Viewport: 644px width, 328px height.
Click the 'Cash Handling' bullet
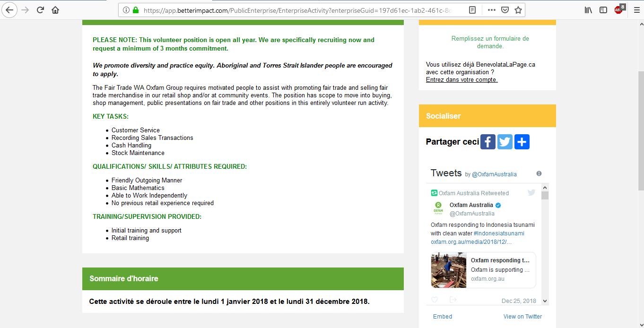131,146
